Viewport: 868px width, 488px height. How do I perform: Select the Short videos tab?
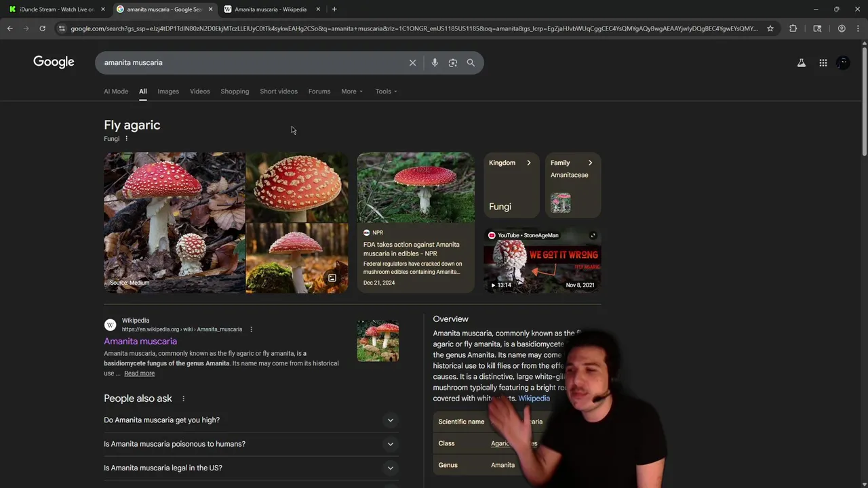click(x=279, y=91)
